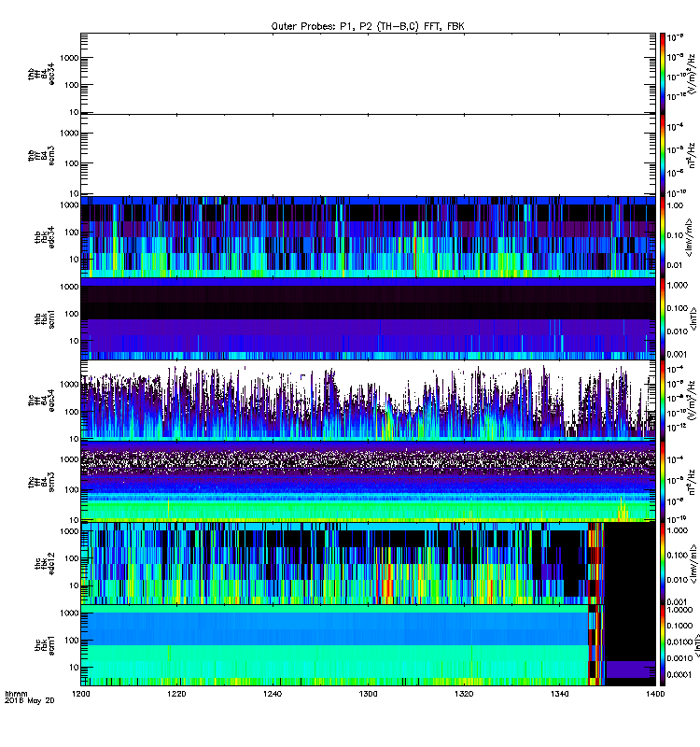Viewport: 700px width, 747px height.
Task: Click the "hhmm" axis unit label
Action: [16, 694]
